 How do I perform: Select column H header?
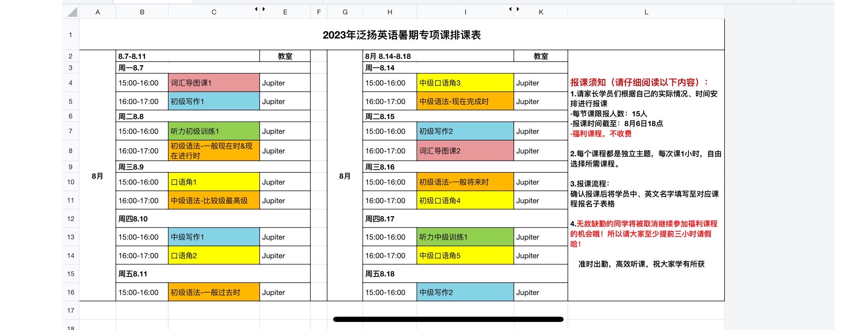tap(390, 12)
